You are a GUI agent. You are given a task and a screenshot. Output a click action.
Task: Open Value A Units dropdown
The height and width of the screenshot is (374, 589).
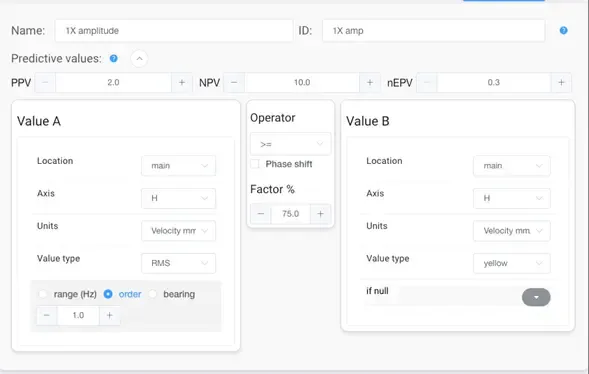(x=178, y=231)
